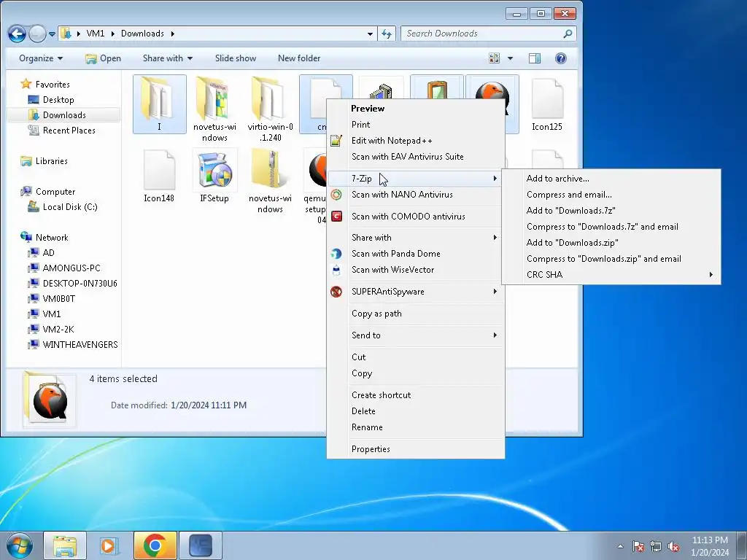Click the Back navigation arrow
747x560 pixels.
point(18,34)
